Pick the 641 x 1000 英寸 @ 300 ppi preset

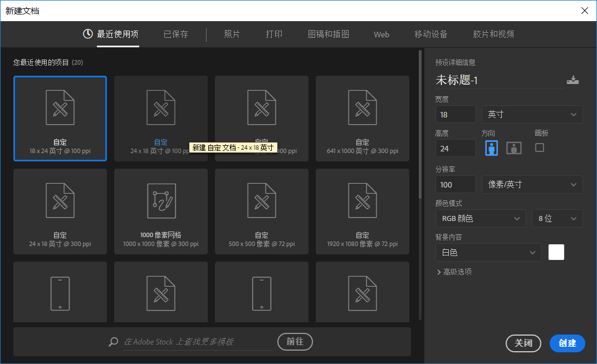click(x=363, y=119)
